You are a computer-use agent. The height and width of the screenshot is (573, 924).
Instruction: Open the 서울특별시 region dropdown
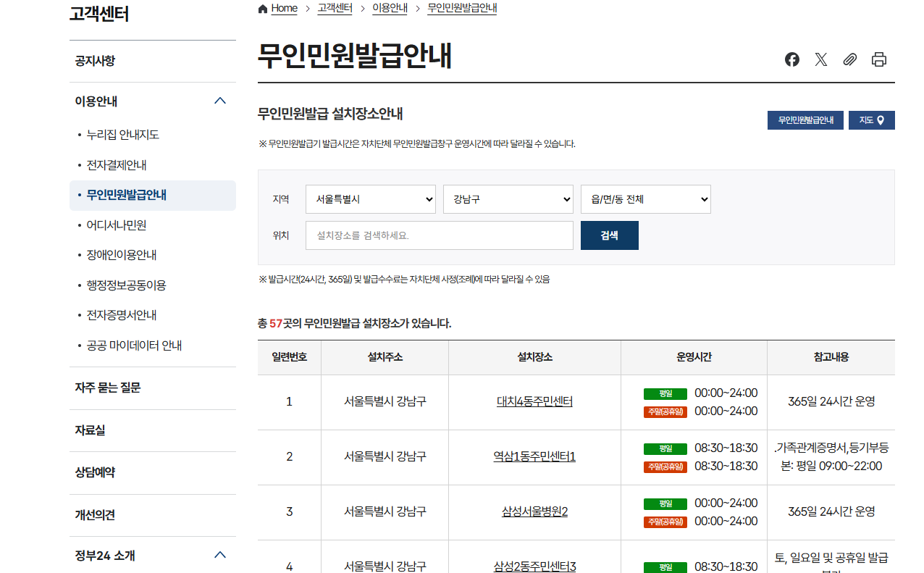[x=370, y=199]
